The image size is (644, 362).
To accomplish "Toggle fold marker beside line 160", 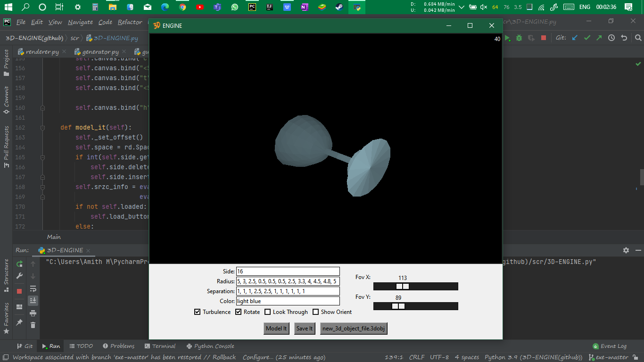I will click(42, 108).
